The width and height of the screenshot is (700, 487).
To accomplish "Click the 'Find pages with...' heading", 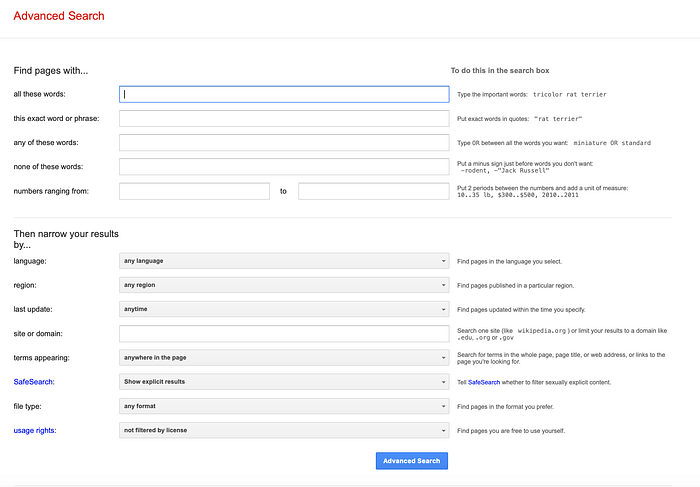I will [51, 71].
